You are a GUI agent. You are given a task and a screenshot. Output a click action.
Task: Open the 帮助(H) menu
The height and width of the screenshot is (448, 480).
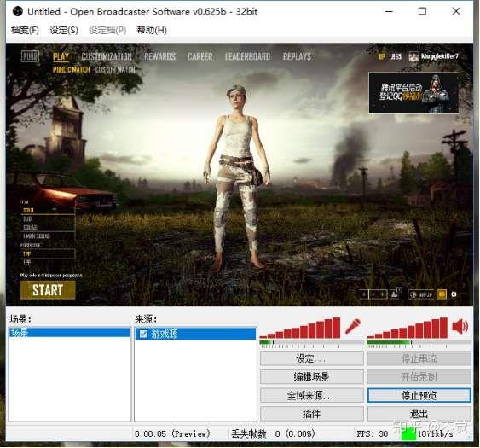pos(152,30)
